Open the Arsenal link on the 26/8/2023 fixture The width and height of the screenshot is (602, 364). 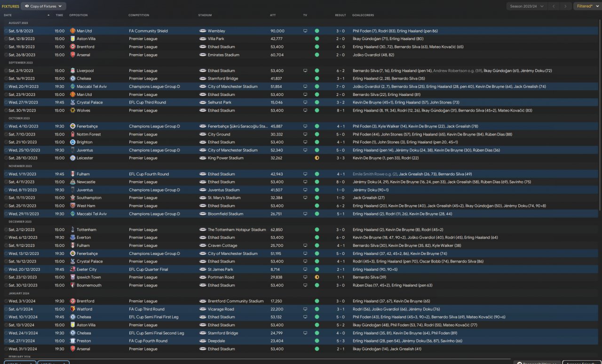click(x=82, y=55)
